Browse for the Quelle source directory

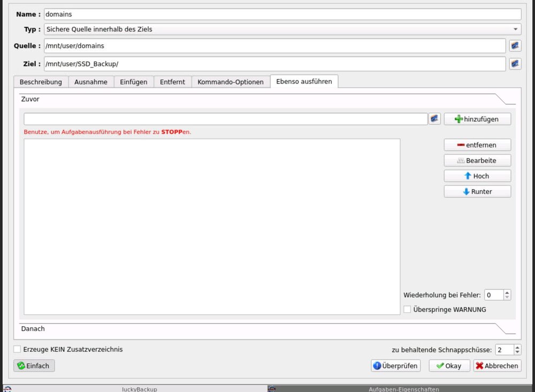(515, 45)
